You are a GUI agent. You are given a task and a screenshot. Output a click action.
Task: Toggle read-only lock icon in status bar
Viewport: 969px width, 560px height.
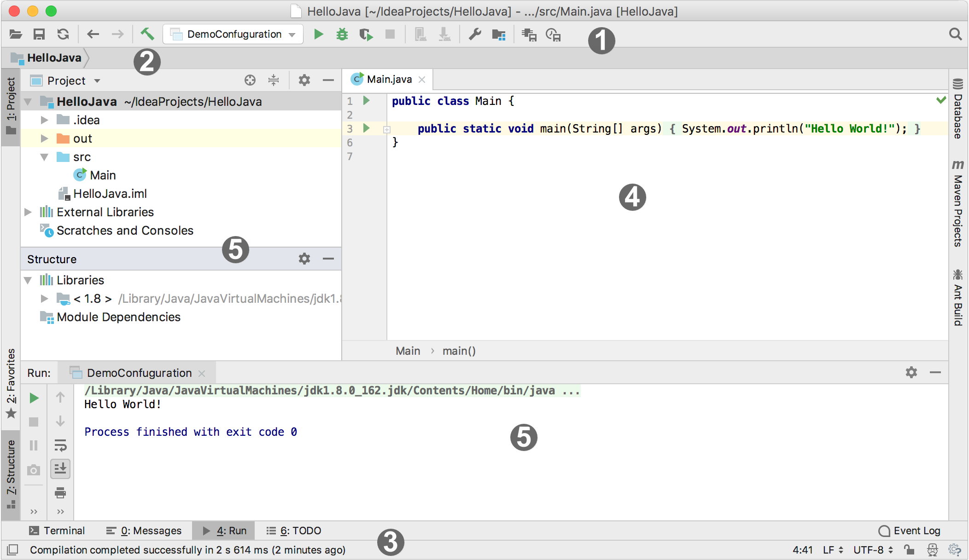point(909,549)
